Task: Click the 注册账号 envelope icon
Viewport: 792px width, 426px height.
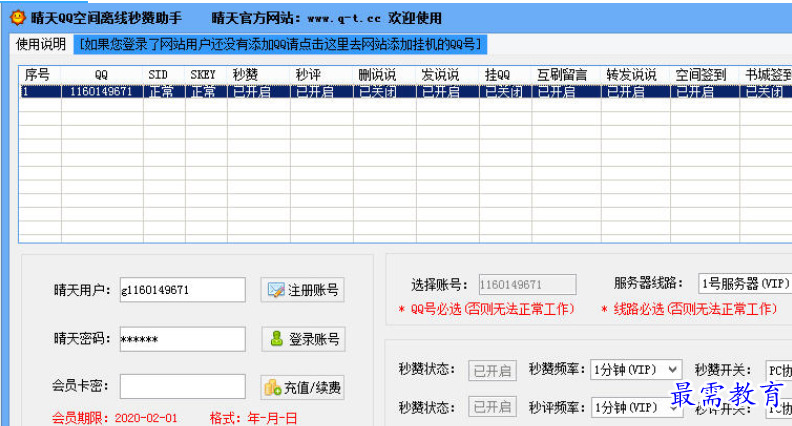Action: pyautogui.click(x=276, y=290)
